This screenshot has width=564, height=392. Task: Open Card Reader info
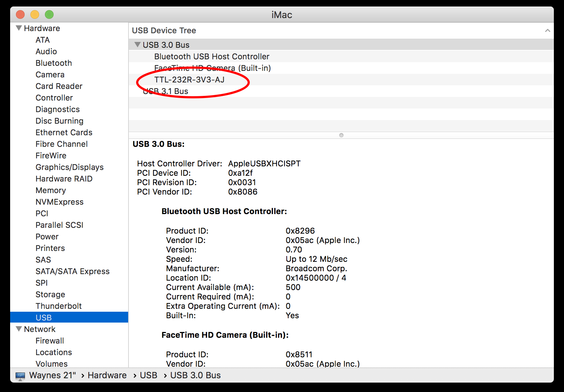coord(59,86)
